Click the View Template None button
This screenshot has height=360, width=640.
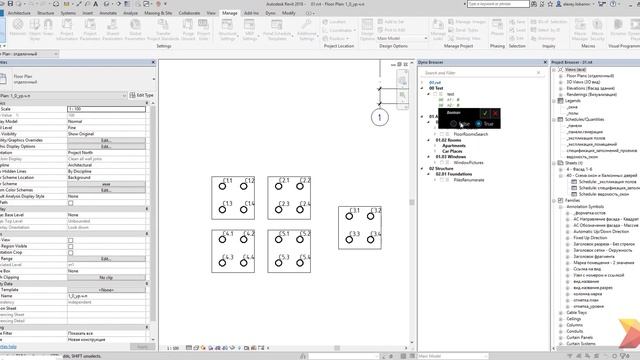[106, 290]
